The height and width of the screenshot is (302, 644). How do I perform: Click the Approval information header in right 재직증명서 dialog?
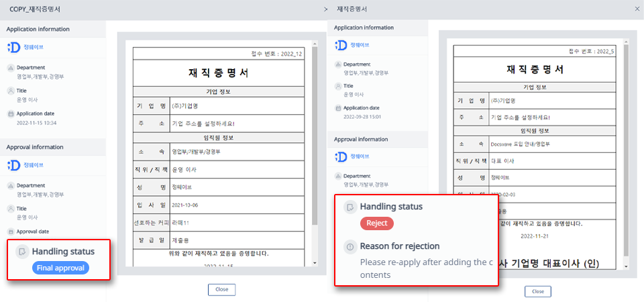(x=361, y=140)
